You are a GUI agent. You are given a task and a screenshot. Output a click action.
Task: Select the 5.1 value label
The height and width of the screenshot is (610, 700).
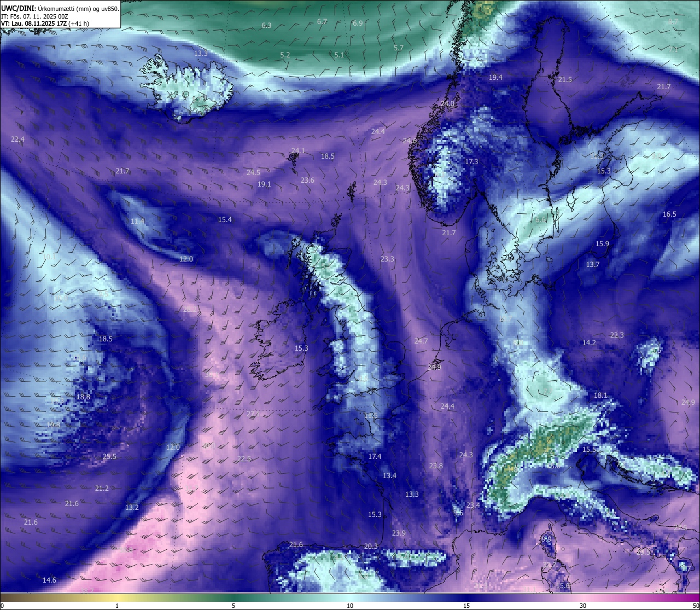click(339, 55)
